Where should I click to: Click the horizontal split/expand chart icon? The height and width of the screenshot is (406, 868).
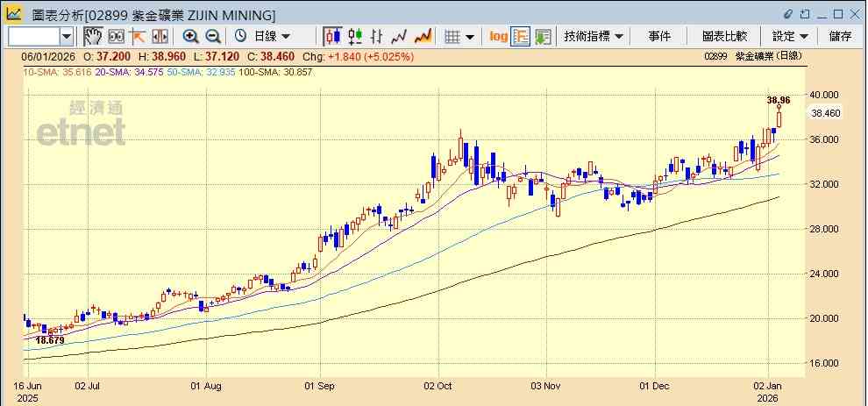pos(160,37)
